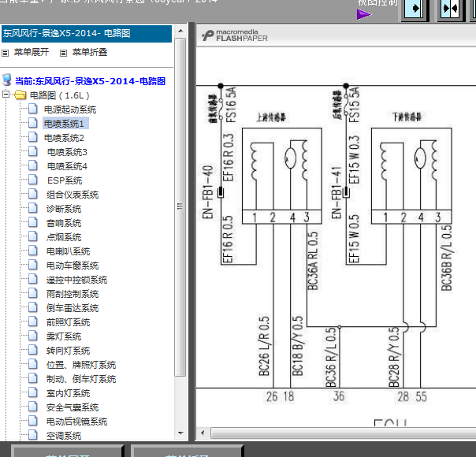This screenshot has height=457, width=476.
Task: Click document icon beside 诊断系统
Action: (x=33, y=208)
